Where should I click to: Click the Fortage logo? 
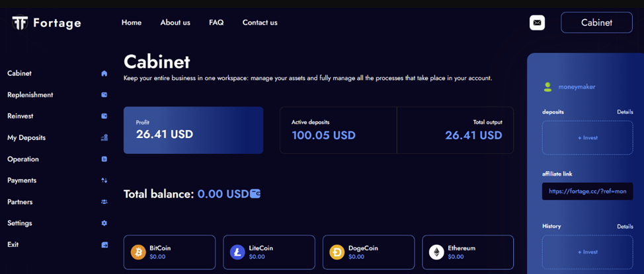pyautogui.click(x=47, y=23)
